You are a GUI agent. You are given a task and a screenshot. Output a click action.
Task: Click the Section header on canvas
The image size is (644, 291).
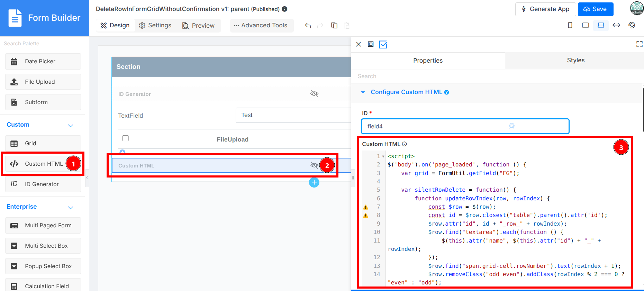[231, 67]
